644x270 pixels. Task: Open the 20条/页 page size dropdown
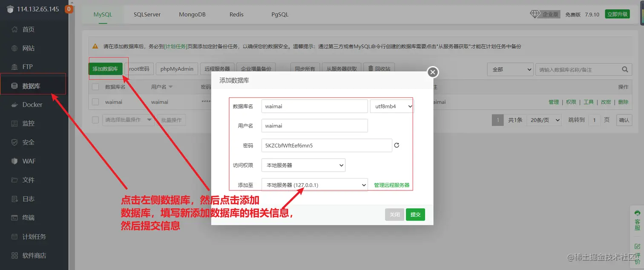[x=544, y=120]
